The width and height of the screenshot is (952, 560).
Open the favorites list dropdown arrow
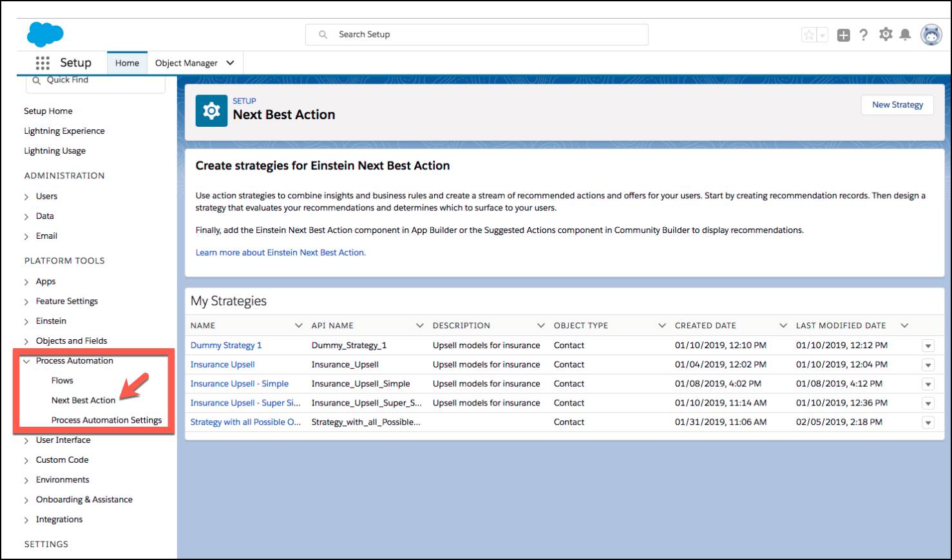point(823,35)
